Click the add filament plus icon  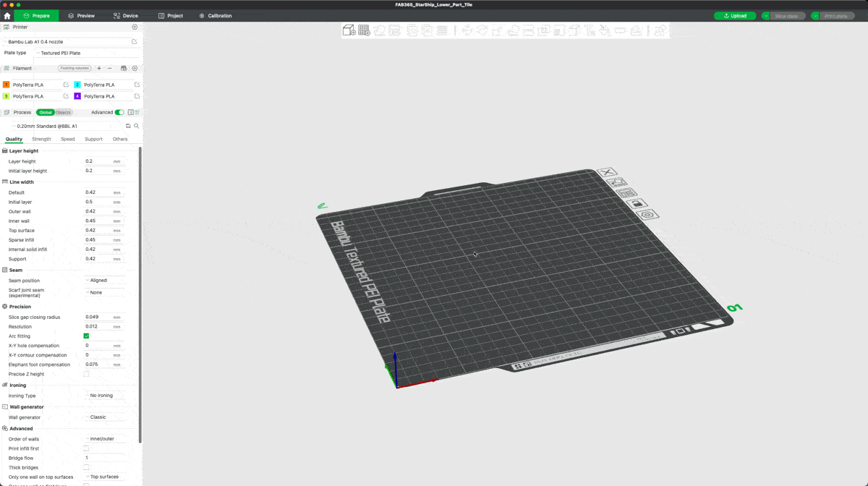(x=99, y=68)
